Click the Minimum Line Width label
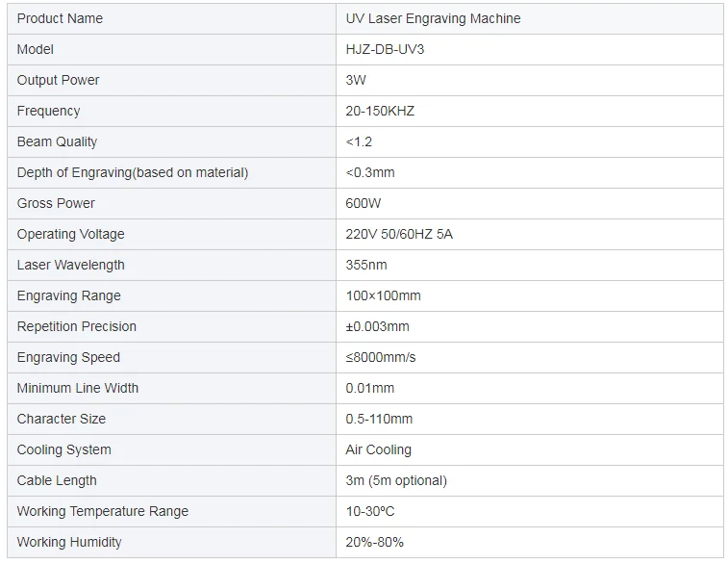The image size is (728, 564). coord(78,388)
